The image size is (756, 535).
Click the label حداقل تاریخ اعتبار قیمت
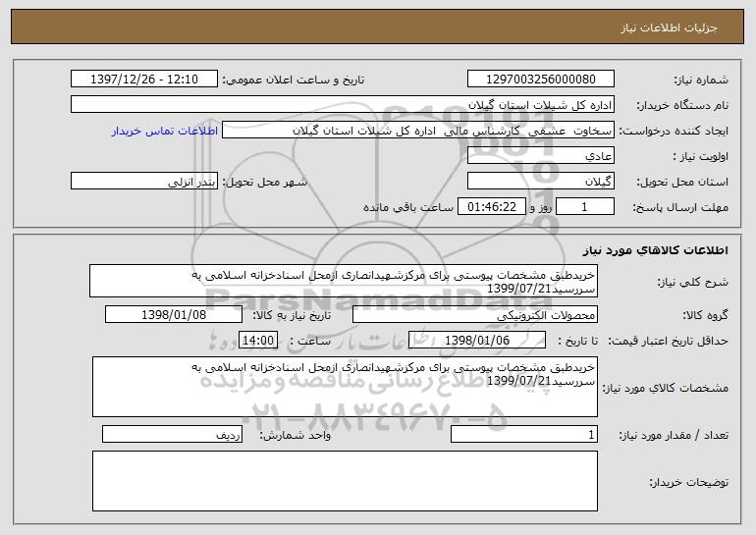[668, 341]
